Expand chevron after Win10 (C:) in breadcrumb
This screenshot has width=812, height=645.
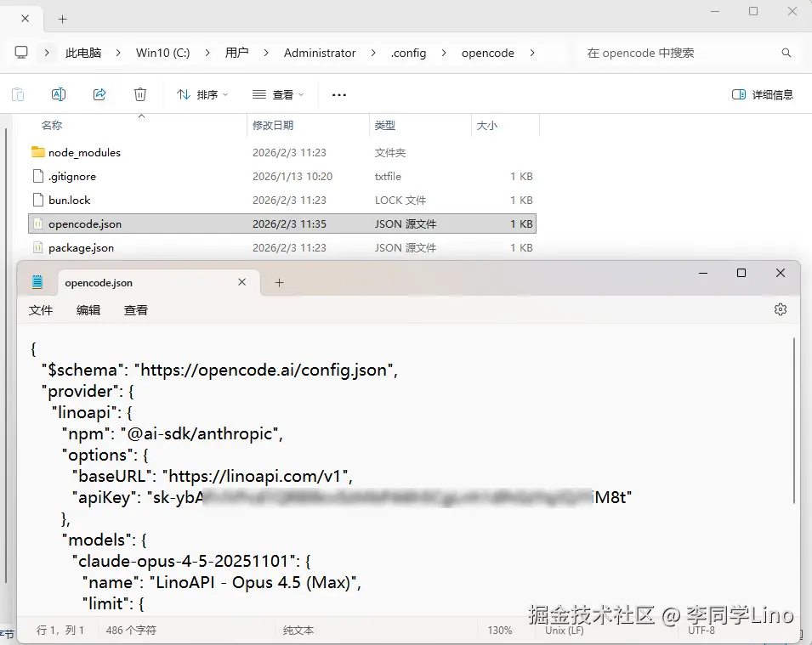tap(207, 53)
